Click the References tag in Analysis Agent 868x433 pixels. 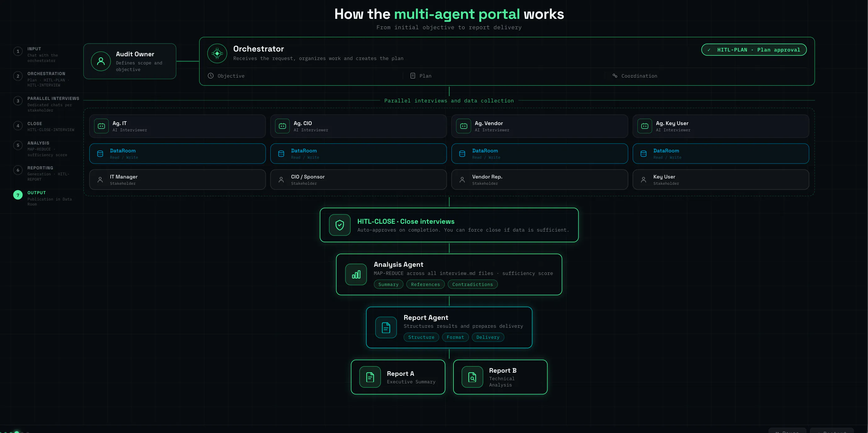pyautogui.click(x=425, y=284)
